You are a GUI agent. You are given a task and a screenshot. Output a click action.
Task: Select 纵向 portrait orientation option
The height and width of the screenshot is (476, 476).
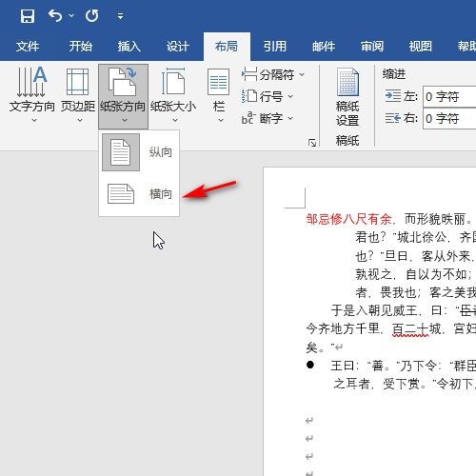[x=139, y=152]
